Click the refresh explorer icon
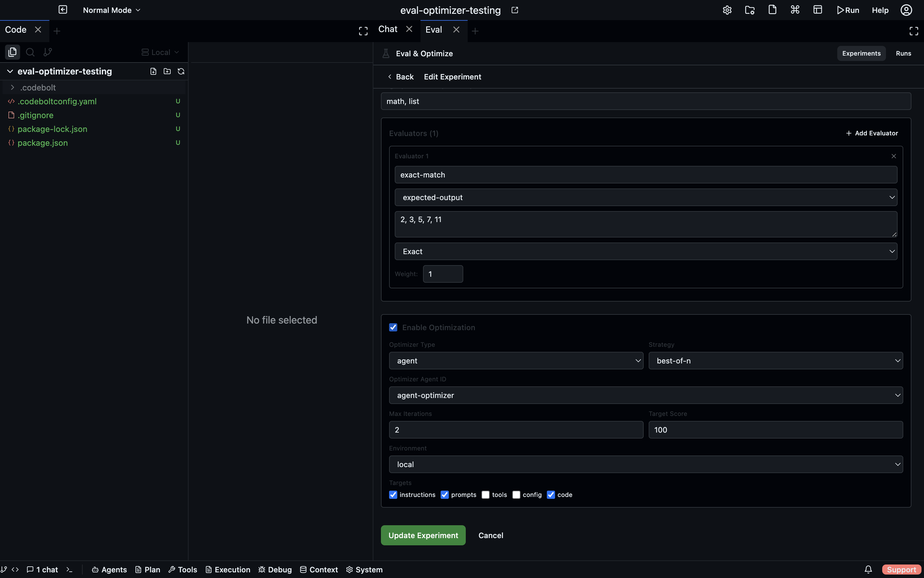The width and height of the screenshot is (924, 578). 181,72
